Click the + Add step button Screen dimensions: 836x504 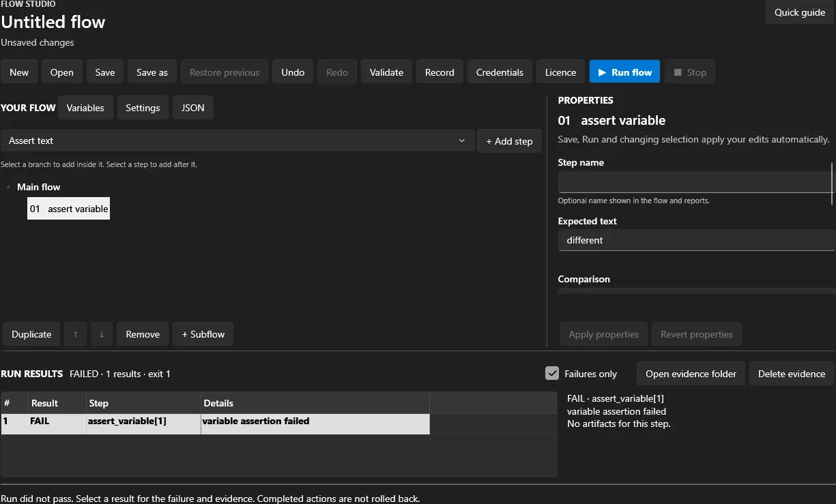pos(509,141)
